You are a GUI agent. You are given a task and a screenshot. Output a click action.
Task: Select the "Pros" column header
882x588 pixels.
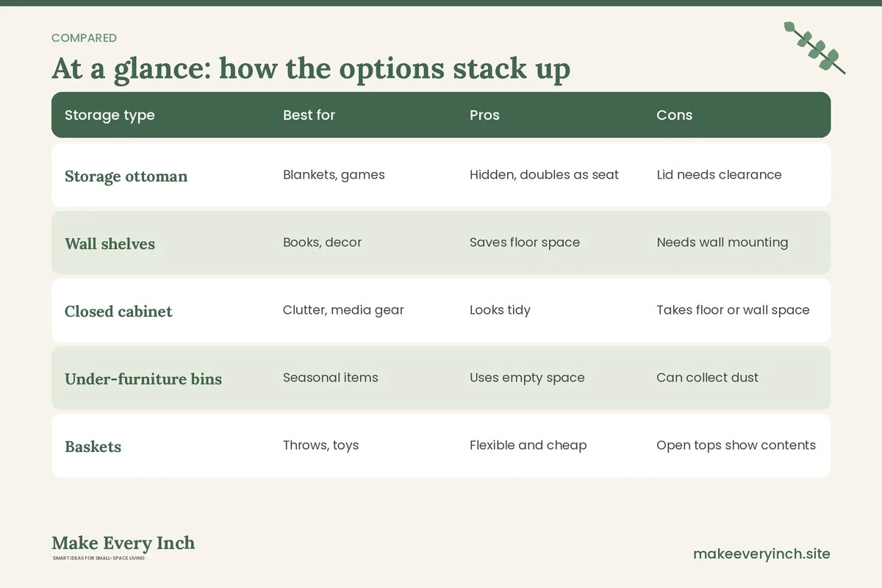point(484,115)
